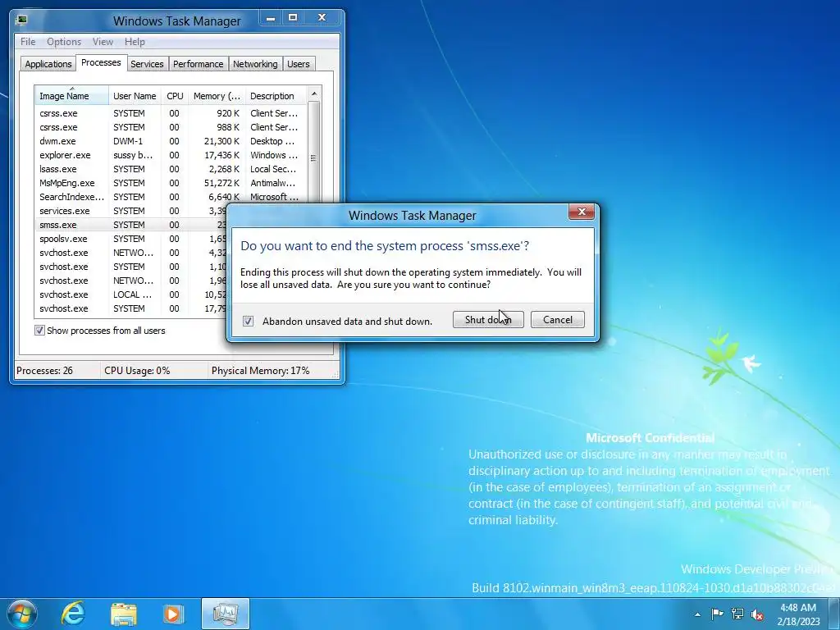Select the lsass.exe process row
Image resolution: width=840 pixels, height=630 pixels.
click(x=171, y=169)
